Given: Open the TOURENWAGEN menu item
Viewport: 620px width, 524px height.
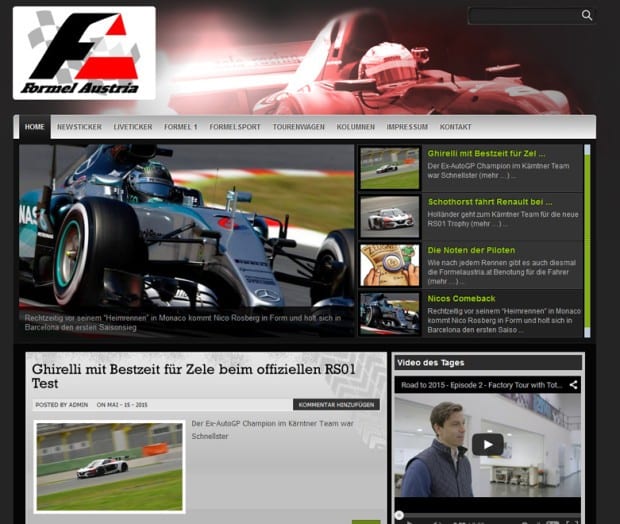Looking at the screenshot, I should coord(299,127).
